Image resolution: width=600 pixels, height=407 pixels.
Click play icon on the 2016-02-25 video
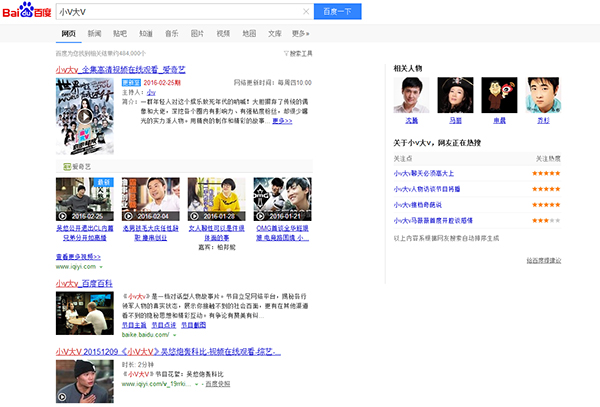pos(62,216)
